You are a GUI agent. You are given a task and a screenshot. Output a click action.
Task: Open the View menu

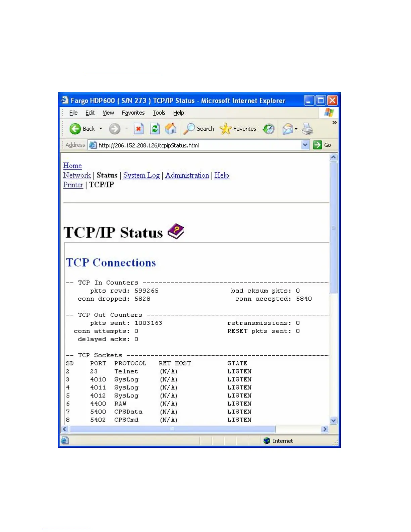(108, 113)
